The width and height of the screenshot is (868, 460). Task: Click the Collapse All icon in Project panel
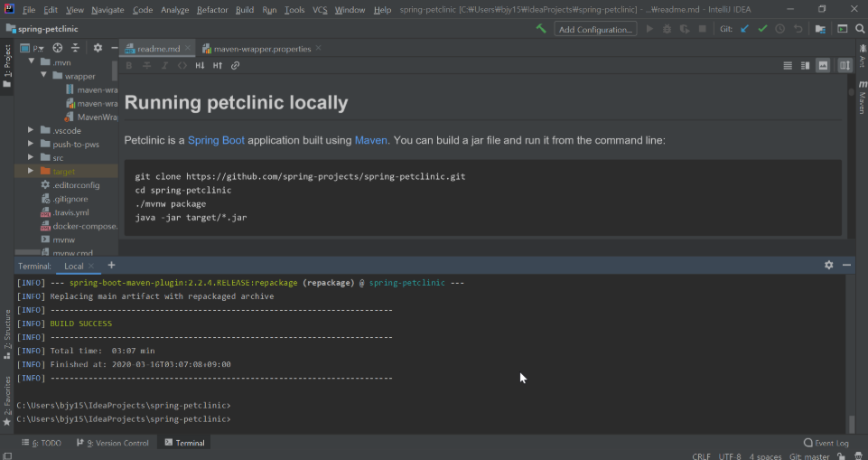coord(75,48)
